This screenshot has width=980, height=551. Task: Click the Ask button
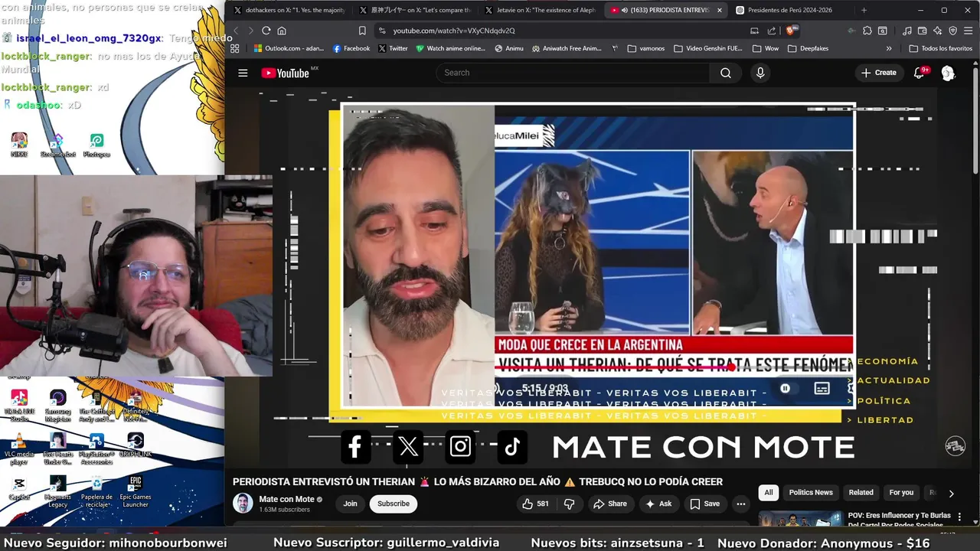[658, 504]
